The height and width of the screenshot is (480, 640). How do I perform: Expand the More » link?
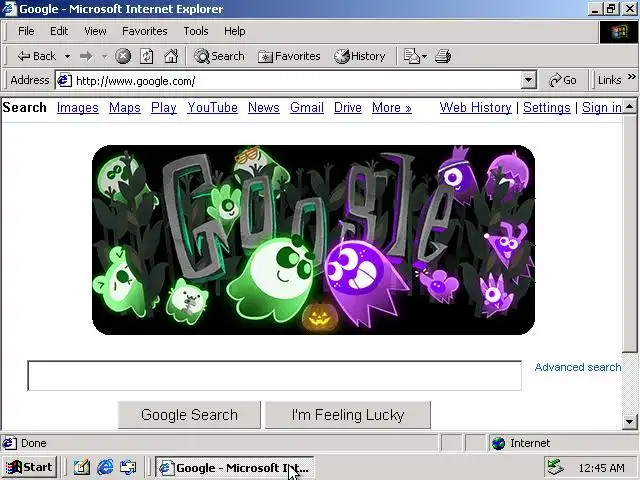point(392,108)
